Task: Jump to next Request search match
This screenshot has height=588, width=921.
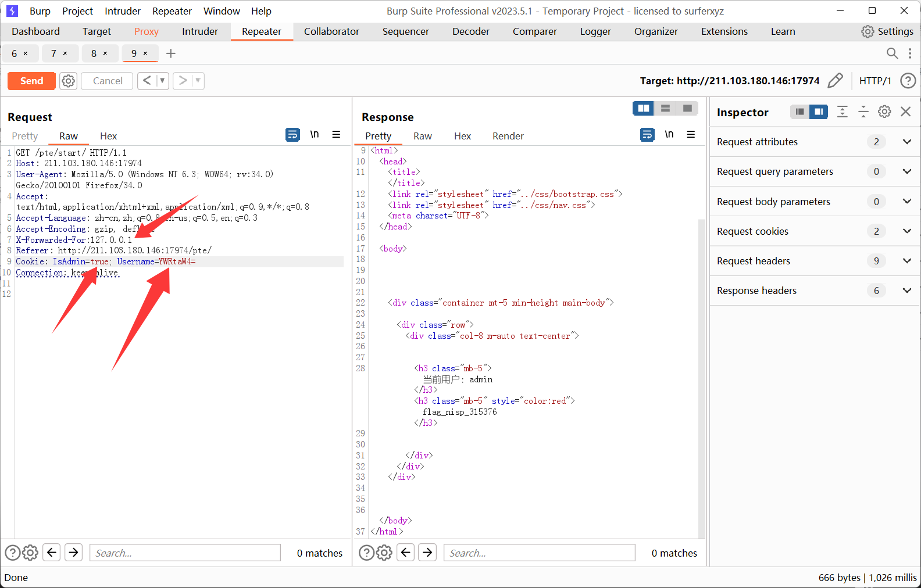Action: [73, 552]
